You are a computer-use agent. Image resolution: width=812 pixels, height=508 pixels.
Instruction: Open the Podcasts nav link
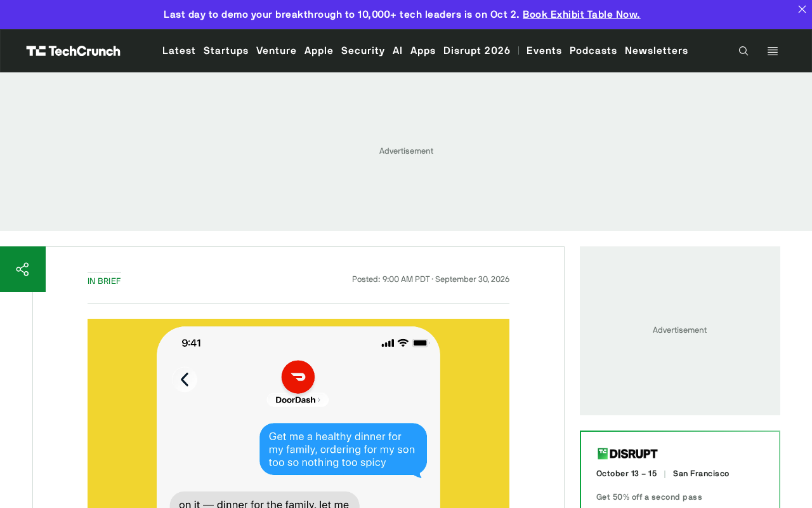click(x=593, y=51)
